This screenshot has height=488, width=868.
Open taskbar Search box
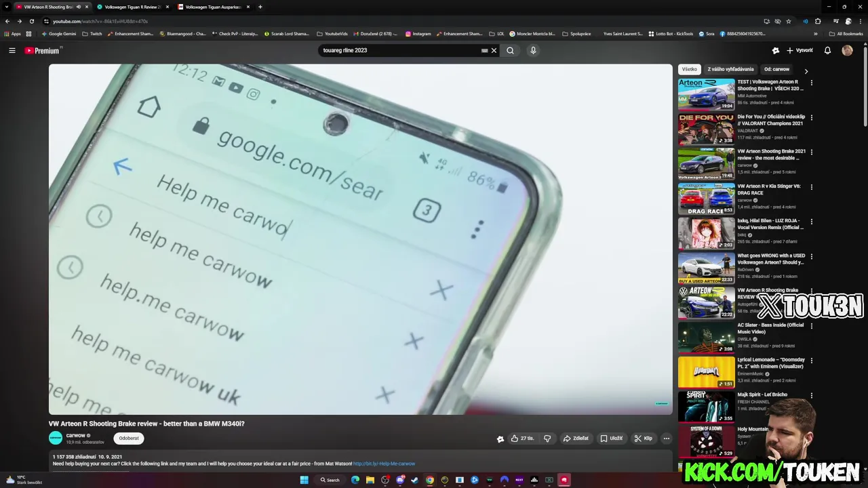coord(330,480)
